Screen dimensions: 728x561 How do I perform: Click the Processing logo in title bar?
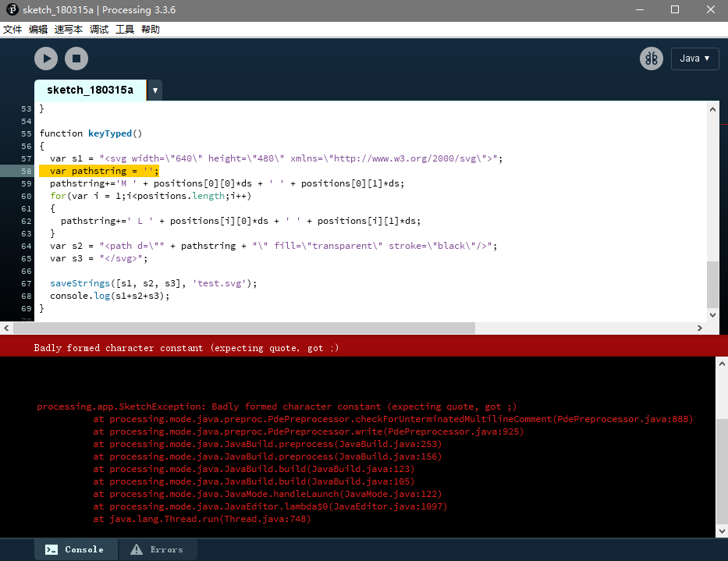click(x=12, y=9)
